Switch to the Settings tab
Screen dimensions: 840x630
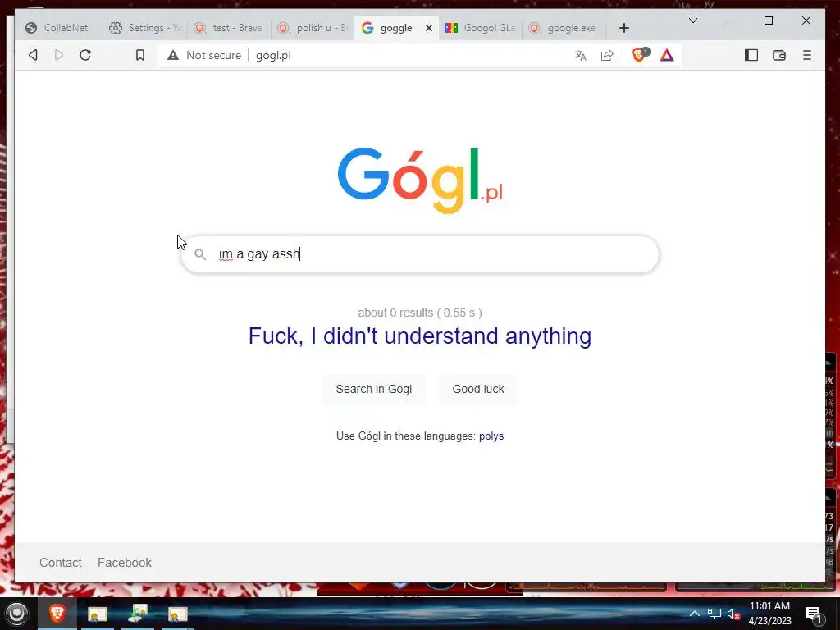pos(146,28)
